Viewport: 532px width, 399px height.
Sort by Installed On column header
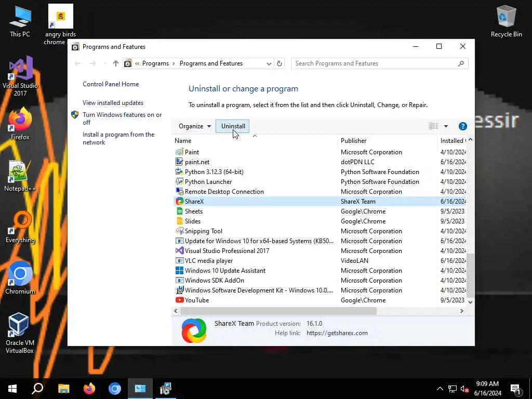[x=453, y=140]
